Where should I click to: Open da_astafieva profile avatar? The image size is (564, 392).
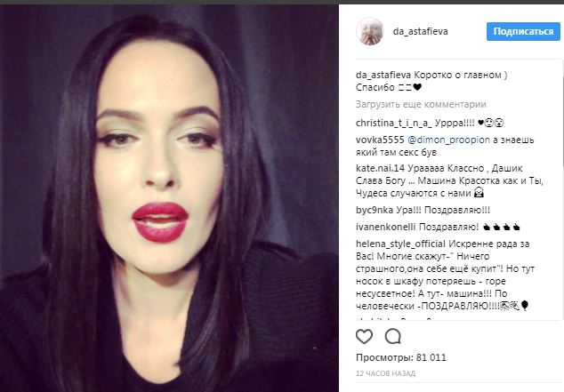coord(370,31)
